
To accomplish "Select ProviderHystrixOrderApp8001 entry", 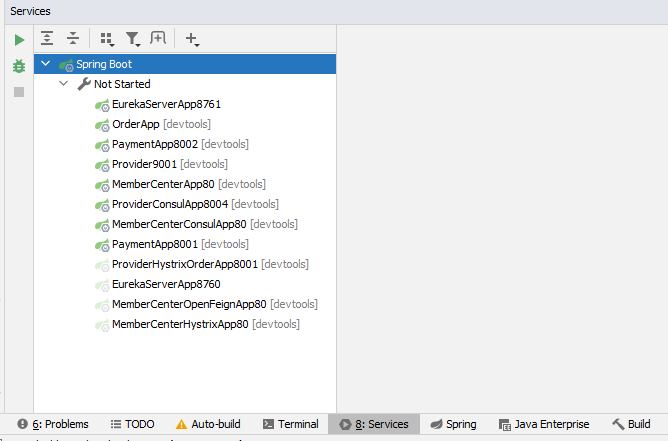I will [x=184, y=264].
